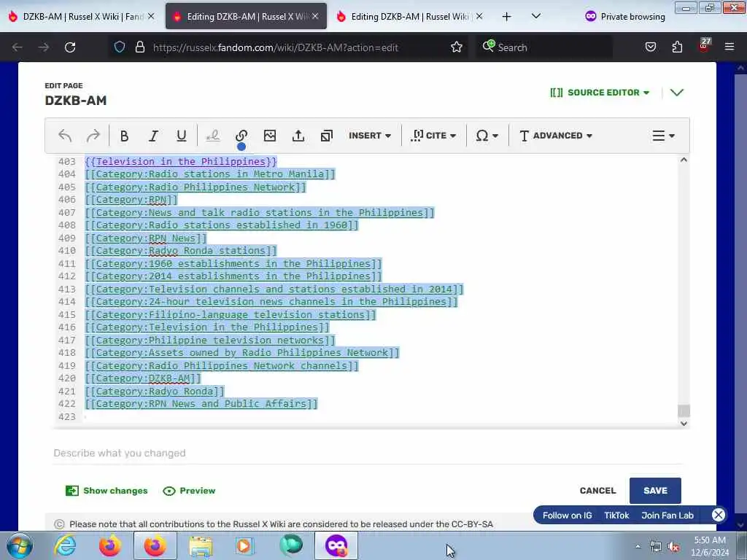Open the extensions puzzle icon

(677, 47)
